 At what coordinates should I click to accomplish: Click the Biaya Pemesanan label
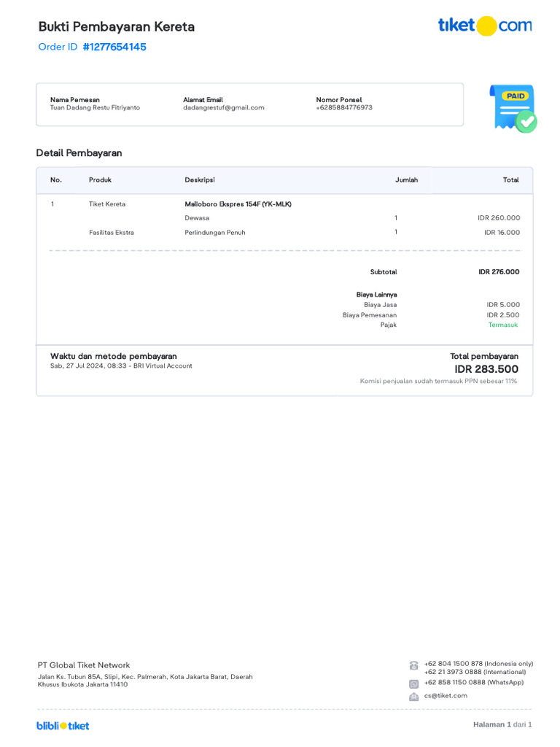pos(370,315)
